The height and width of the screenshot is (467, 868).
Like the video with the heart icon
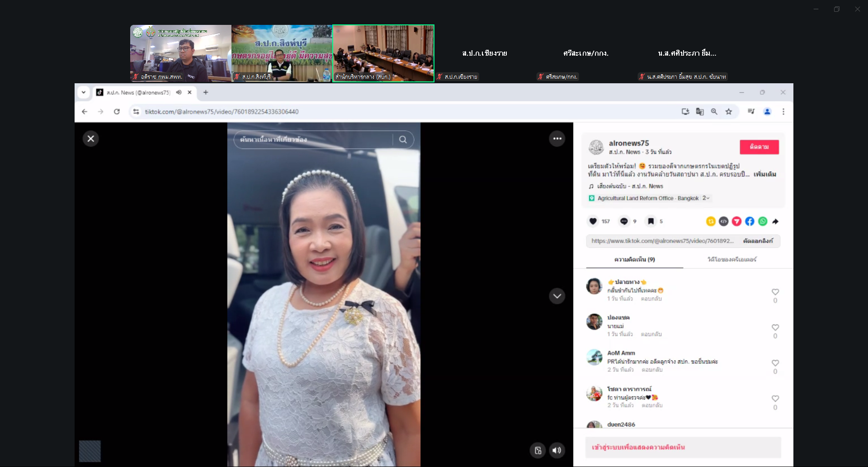593,221
